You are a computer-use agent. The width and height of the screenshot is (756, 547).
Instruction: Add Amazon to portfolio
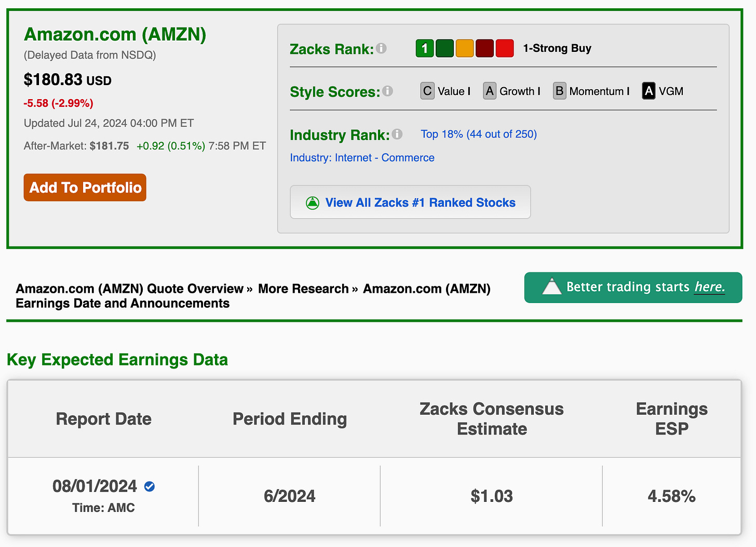[85, 187]
